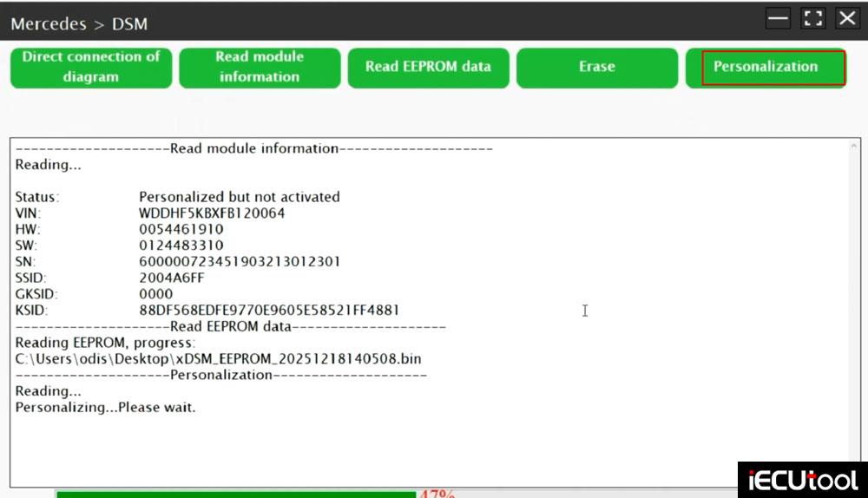
Task: Select the Read EEPROM data button
Action: pos(428,67)
